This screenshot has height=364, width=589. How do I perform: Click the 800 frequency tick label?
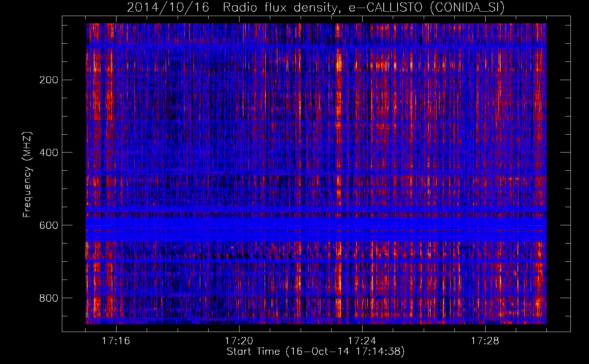pyautogui.click(x=49, y=298)
